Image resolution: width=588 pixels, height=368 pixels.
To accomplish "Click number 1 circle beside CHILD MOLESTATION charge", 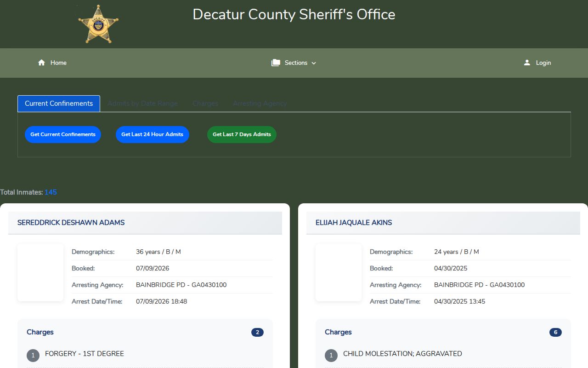I will [331, 356].
